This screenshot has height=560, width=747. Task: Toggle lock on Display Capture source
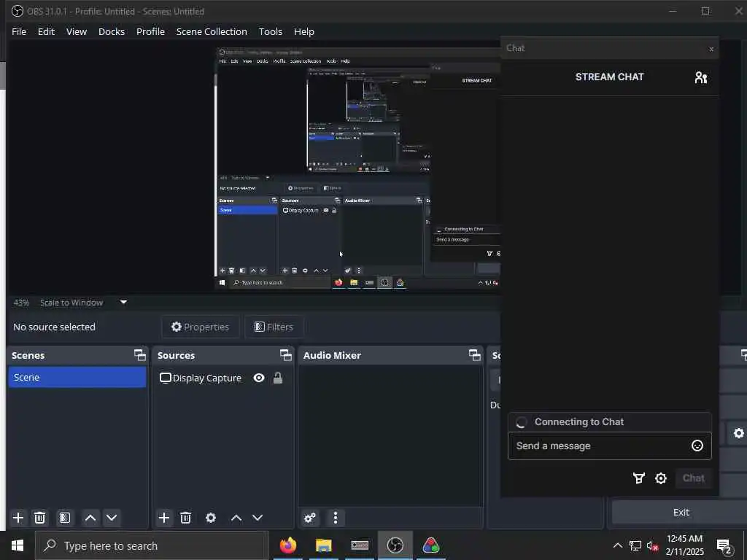(278, 378)
